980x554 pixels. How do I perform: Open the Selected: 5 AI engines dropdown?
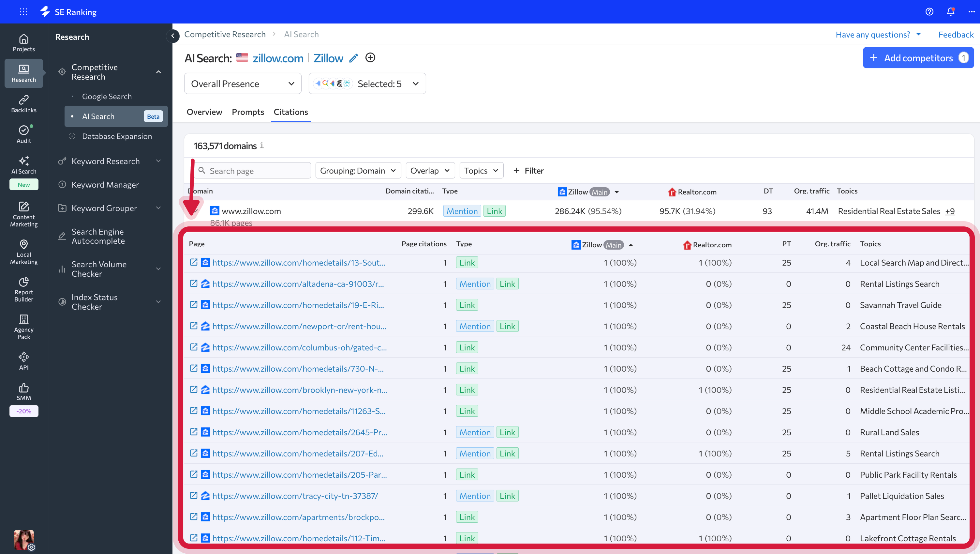[x=367, y=84]
